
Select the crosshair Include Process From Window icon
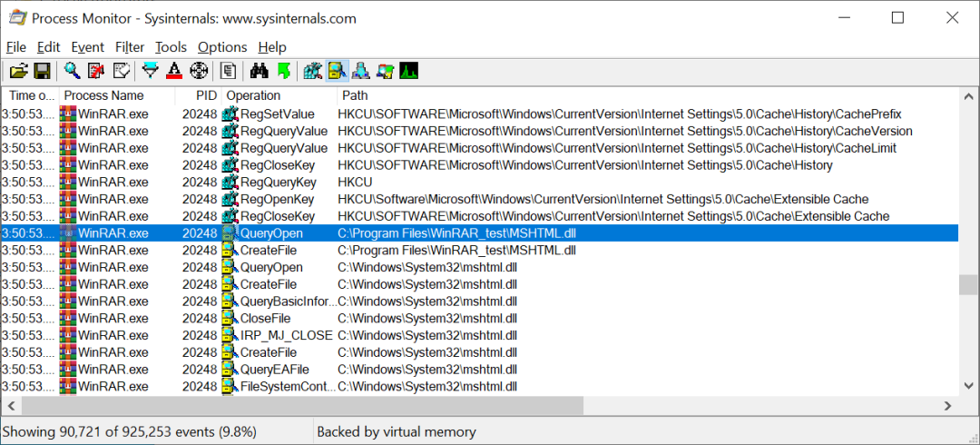tap(198, 72)
